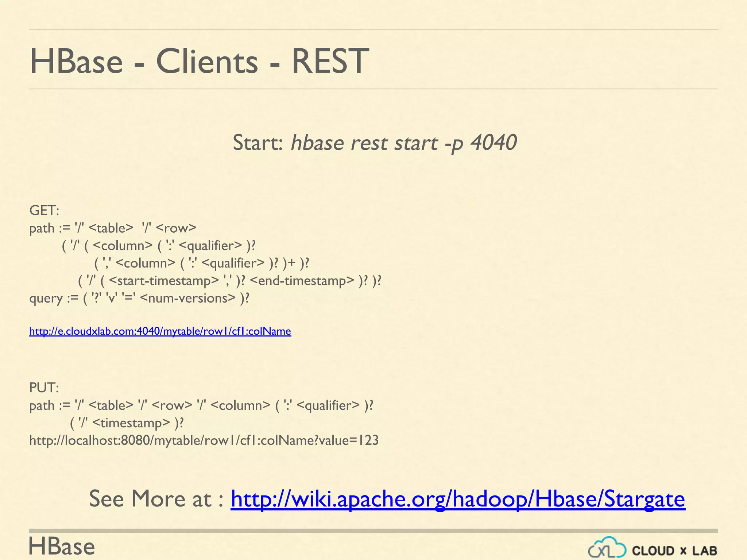Image resolution: width=747 pixels, height=560 pixels.
Task: Click the 'CLOUD x LAB' footer text
Action: (x=674, y=551)
